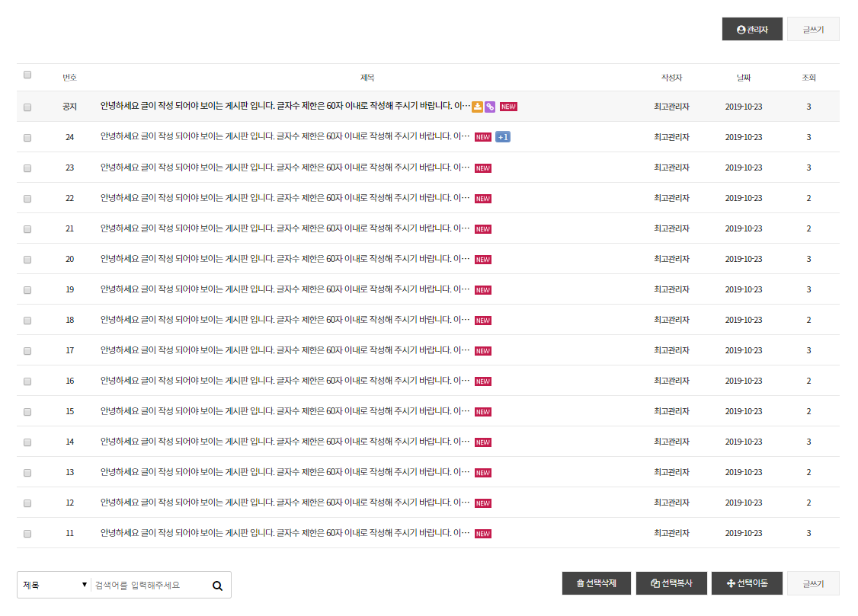Open the title link of post number 20
Screen dimensions: 858x616
coord(285,259)
